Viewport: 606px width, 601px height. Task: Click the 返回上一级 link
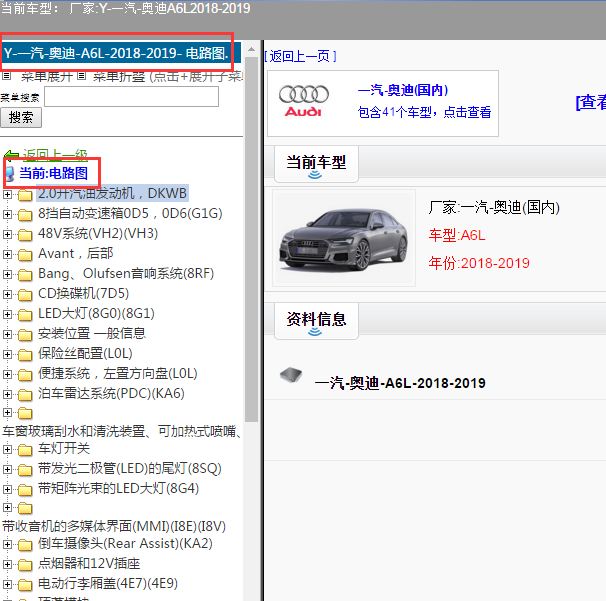55,155
